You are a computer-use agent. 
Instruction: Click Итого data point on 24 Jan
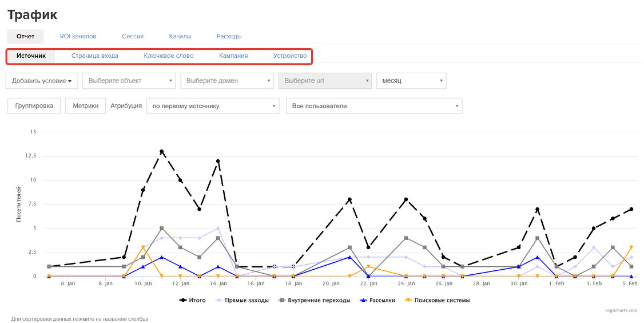click(406, 199)
